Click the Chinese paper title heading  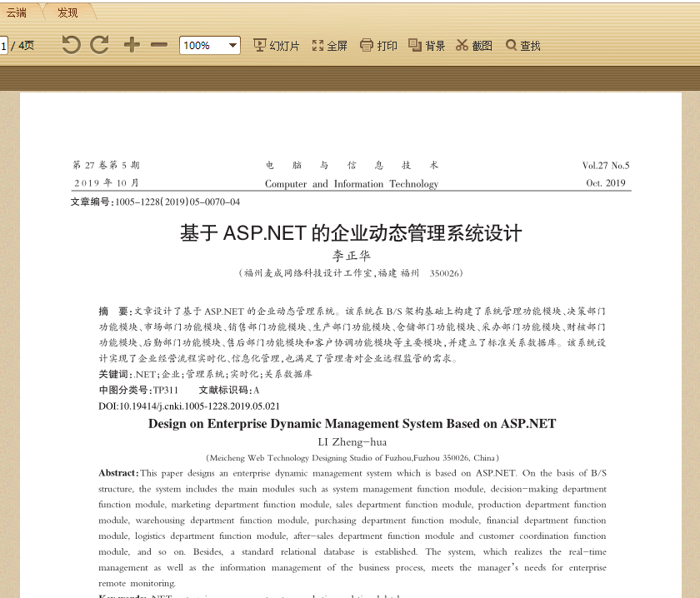[351, 232]
